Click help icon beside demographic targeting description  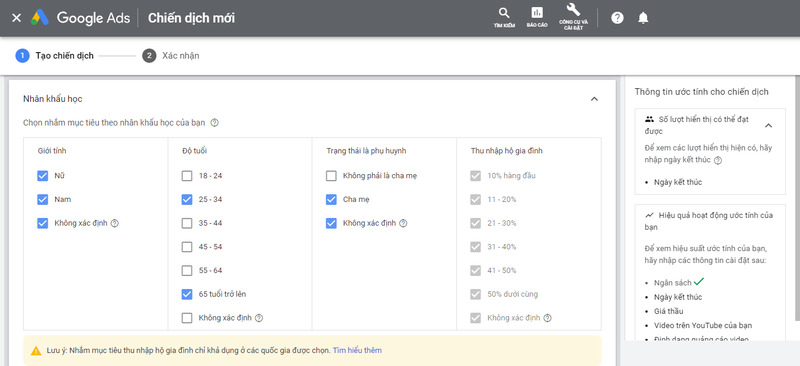point(214,123)
